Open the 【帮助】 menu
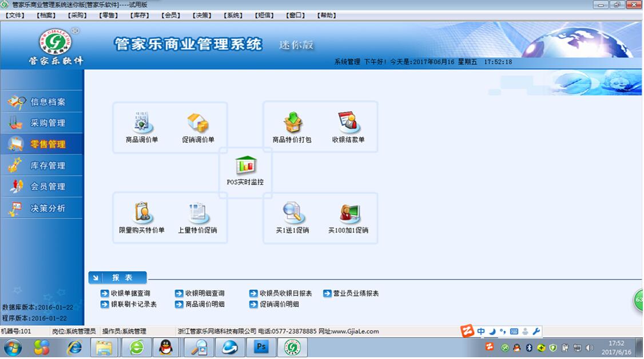Image resolution: width=644 pixels, height=359 pixels. click(x=327, y=15)
